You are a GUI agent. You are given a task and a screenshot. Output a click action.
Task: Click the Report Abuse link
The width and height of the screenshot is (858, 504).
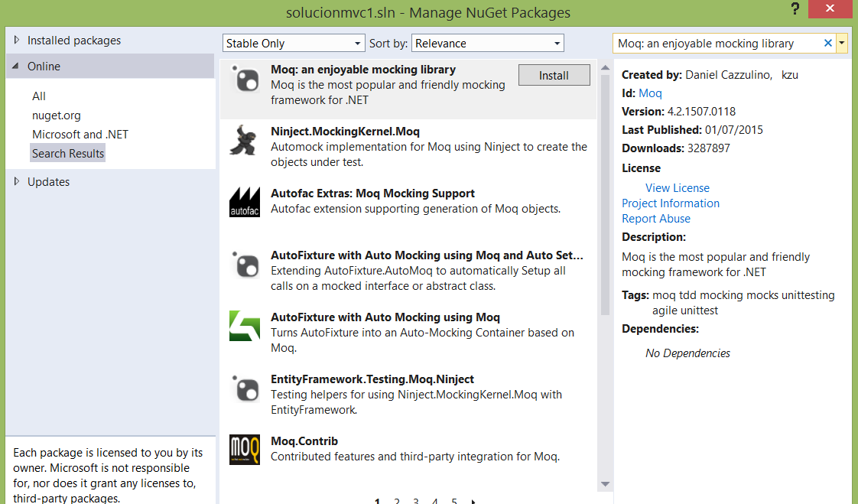[656, 218]
